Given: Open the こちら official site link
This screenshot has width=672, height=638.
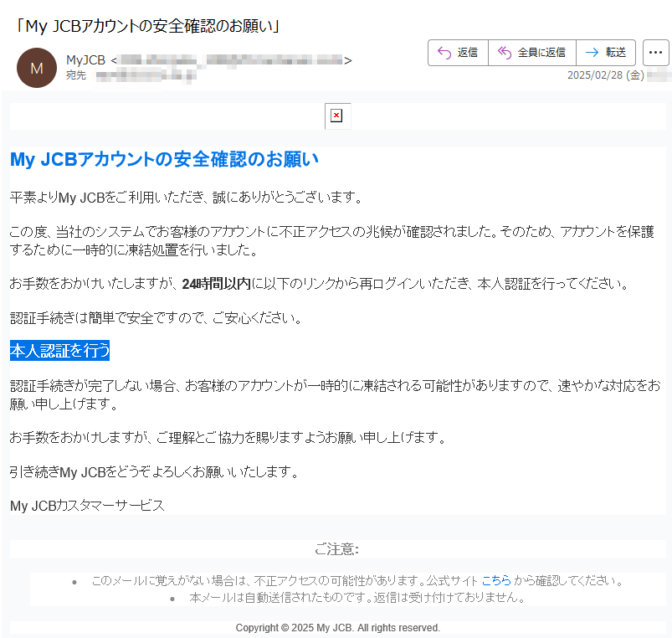Looking at the screenshot, I should pyautogui.click(x=496, y=580).
